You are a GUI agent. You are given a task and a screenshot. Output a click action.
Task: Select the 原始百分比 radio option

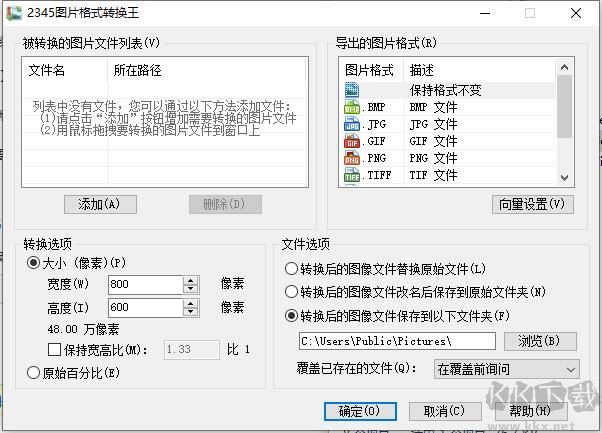[x=33, y=372]
